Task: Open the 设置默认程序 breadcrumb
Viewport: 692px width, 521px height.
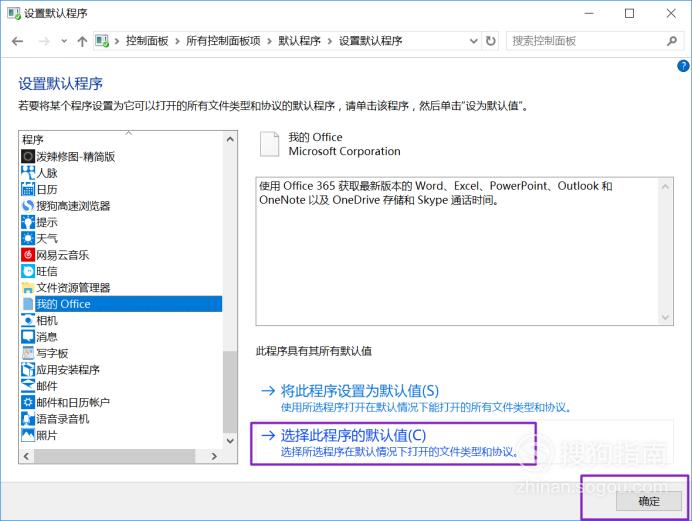Action: (371, 41)
